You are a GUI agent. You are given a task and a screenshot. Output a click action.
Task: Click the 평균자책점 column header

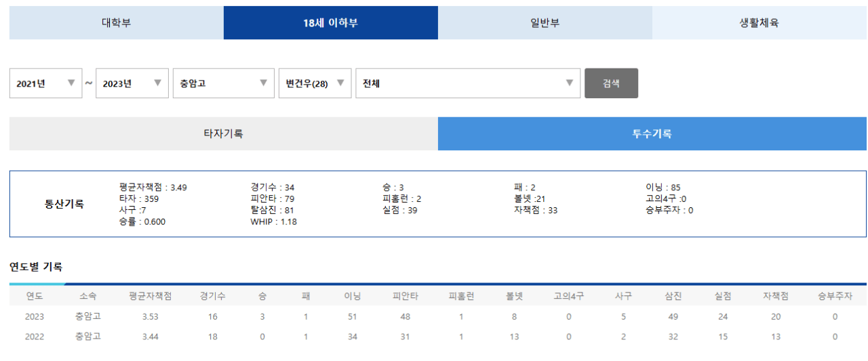[150, 296]
